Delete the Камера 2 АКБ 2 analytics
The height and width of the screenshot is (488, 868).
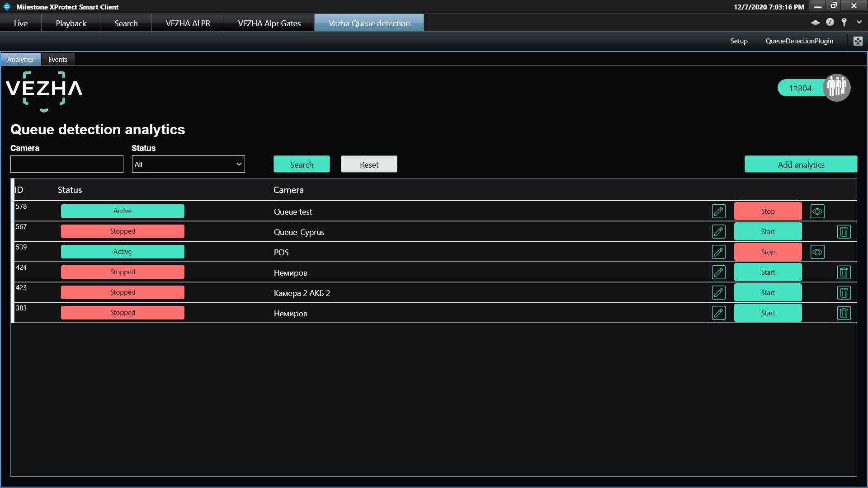844,293
